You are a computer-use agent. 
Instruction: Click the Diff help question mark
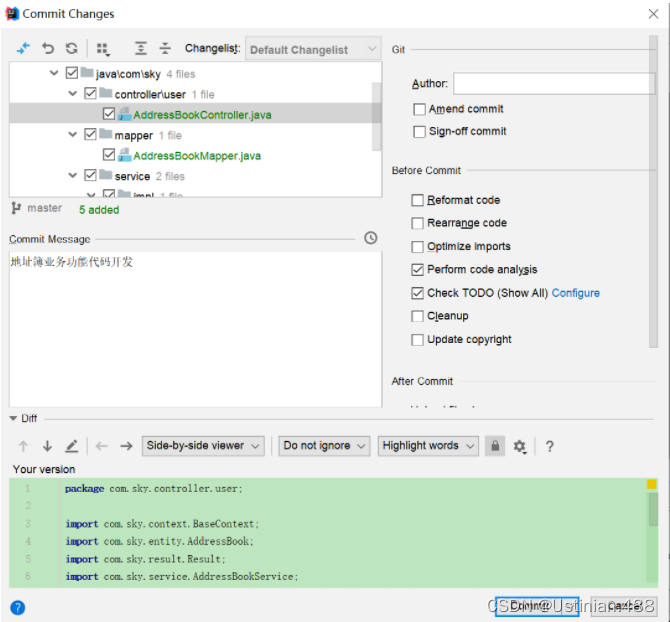tap(550, 446)
